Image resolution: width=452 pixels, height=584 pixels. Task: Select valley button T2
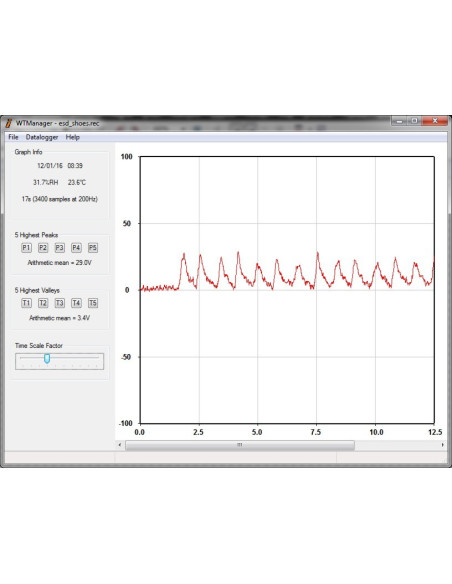(x=43, y=303)
